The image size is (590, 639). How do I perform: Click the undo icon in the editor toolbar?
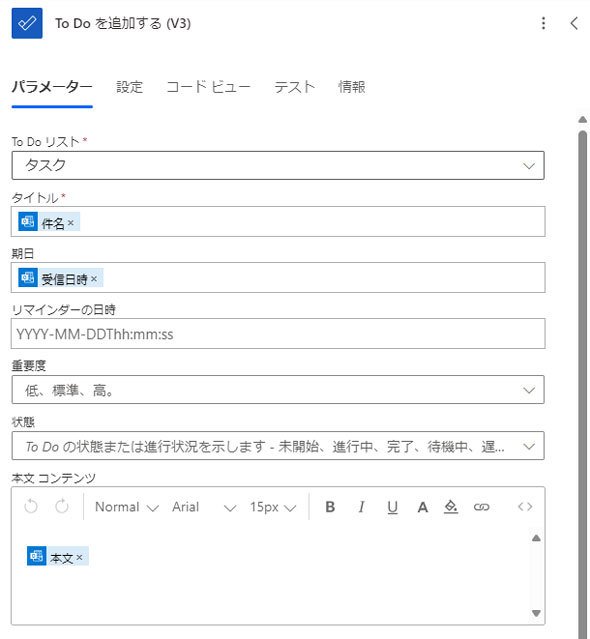point(31,507)
